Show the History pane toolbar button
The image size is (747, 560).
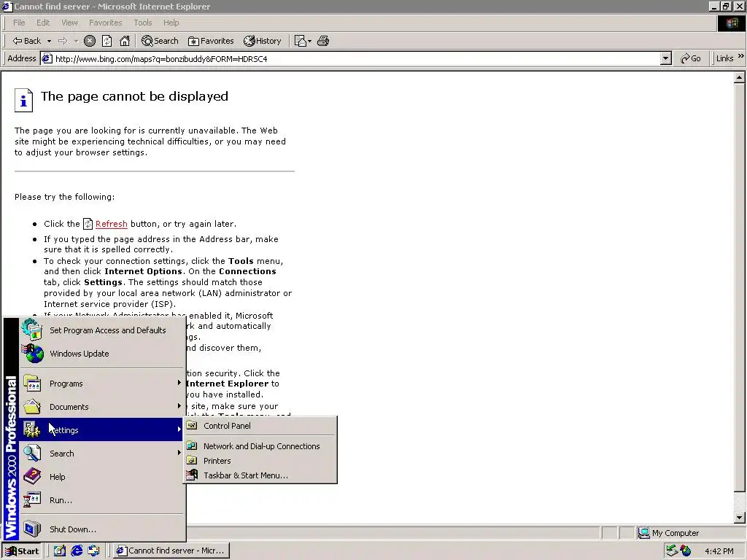263,41
